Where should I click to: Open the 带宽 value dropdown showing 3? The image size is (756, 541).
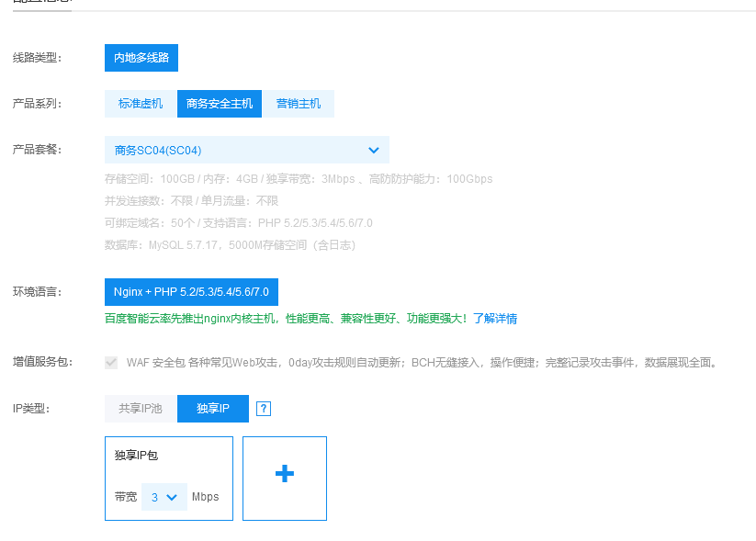[164, 497]
